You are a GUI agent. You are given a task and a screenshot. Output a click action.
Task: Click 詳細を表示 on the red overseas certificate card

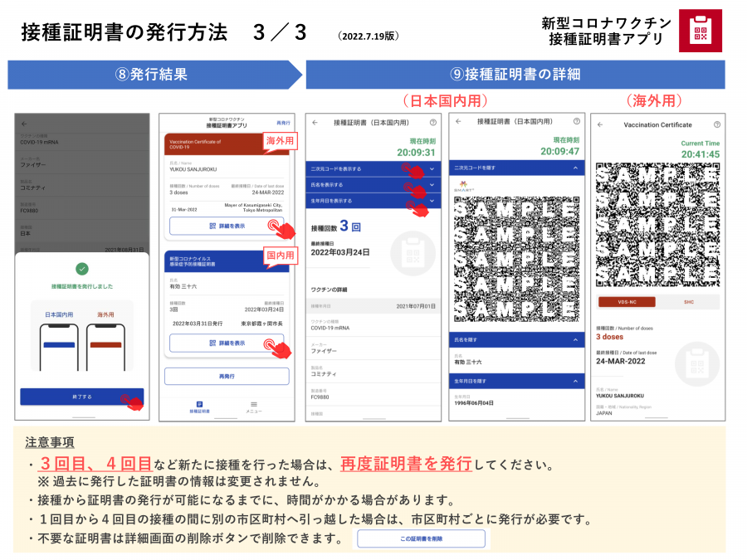226,226
